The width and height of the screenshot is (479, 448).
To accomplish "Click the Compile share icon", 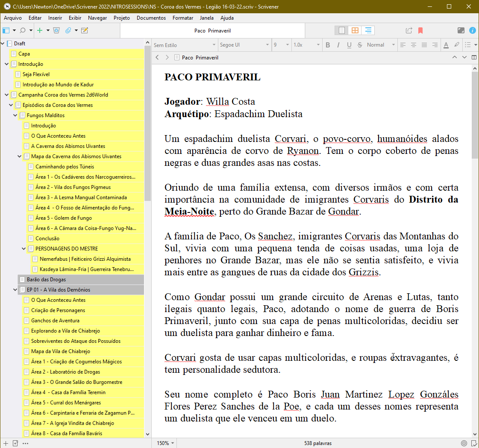I will [x=409, y=30].
